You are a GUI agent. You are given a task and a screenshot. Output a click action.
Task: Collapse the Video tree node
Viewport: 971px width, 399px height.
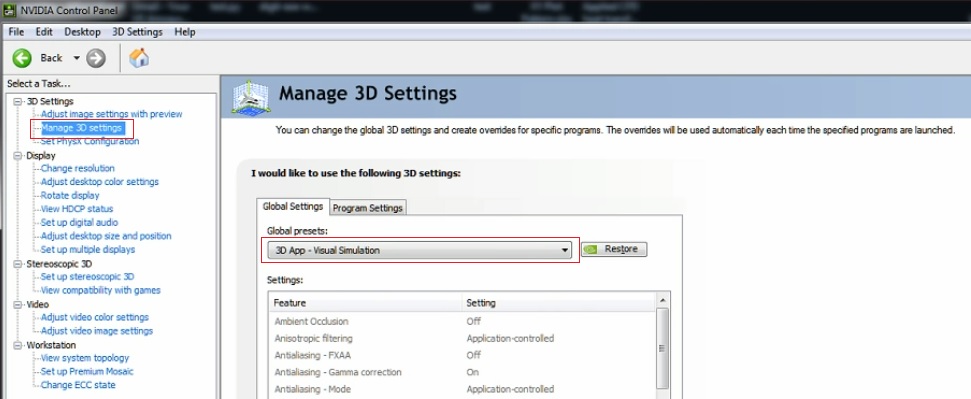click(17, 304)
